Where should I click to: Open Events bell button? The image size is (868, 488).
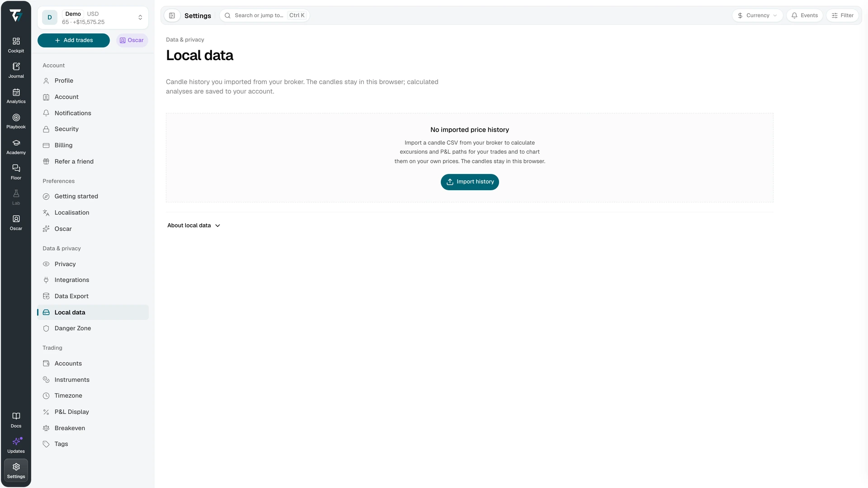[x=804, y=15]
